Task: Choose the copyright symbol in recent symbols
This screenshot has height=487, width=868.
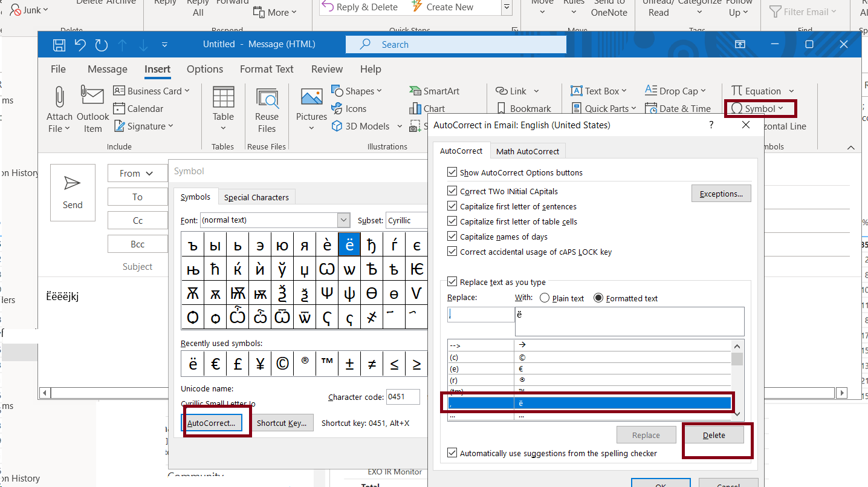Action: tap(282, 364)
